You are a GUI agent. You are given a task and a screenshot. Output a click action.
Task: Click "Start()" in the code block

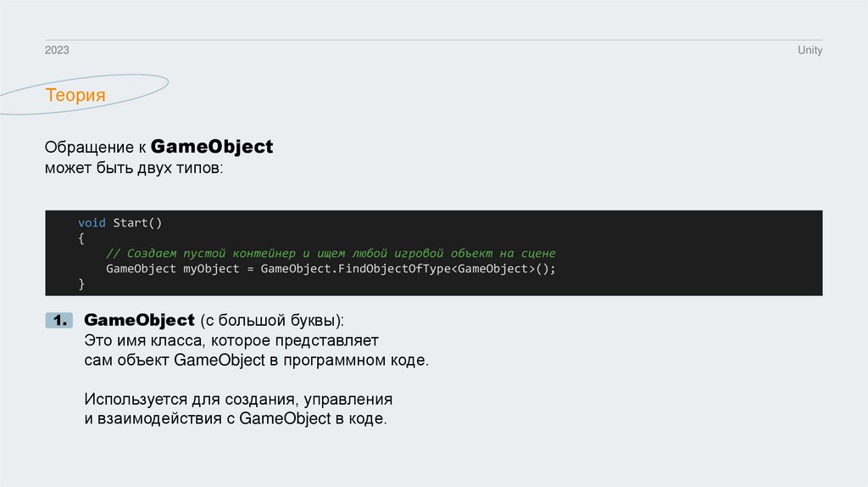136,222
